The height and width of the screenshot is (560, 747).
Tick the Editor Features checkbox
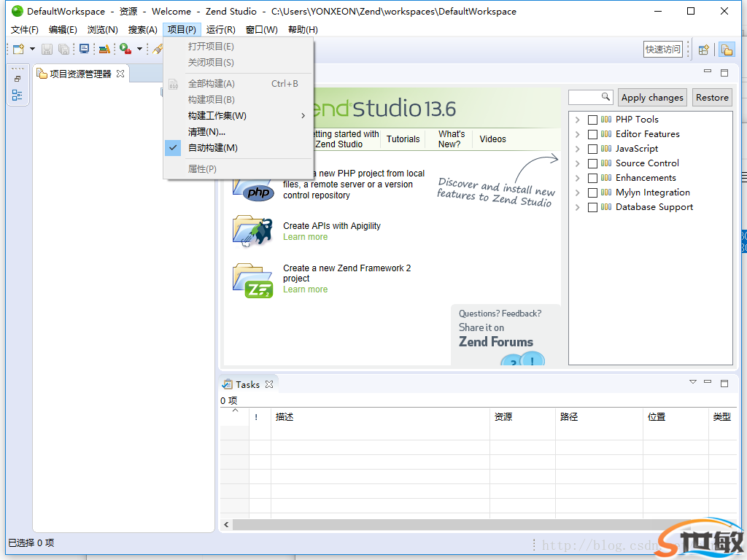(x=592, y=134)
